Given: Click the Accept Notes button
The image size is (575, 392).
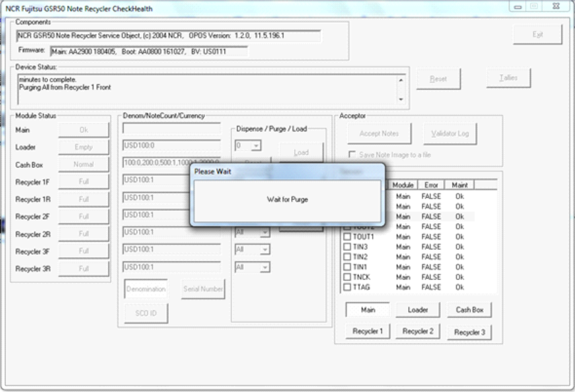Looking at the screenshot, I should tap(379, 133).
